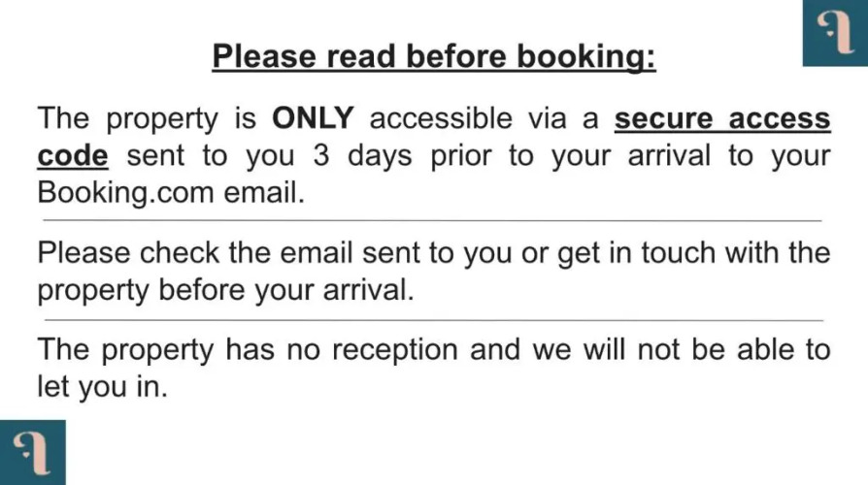The image size is (868, 485).
Task: Click the "let you in." text
Action: click(x=103, y=386)
